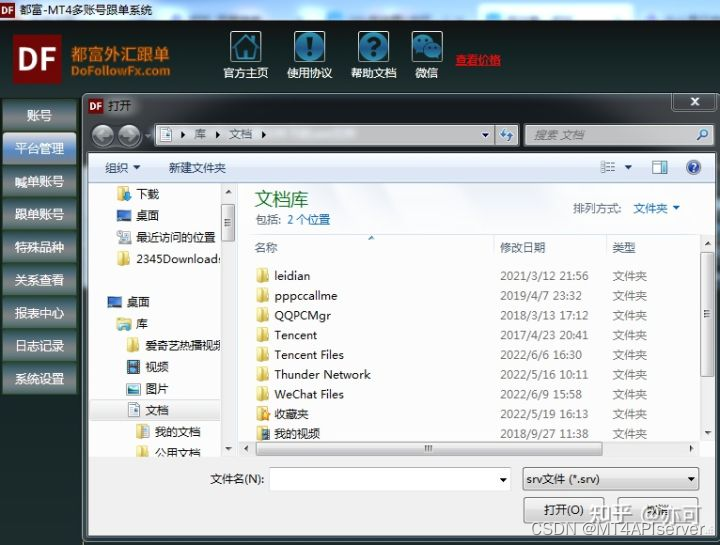Select 爱奇艺热播视频 in the tree
Screen dimensions: 720x545
(173, 345)
